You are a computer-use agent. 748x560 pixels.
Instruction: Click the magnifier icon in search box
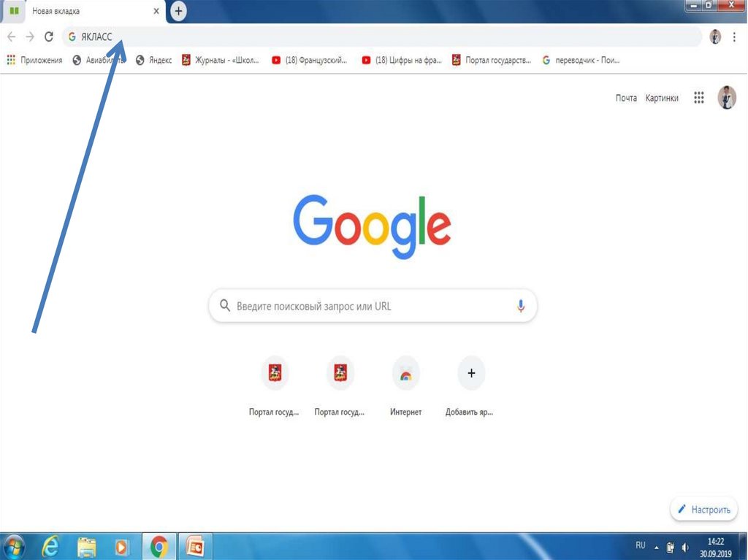pos(225,305)
